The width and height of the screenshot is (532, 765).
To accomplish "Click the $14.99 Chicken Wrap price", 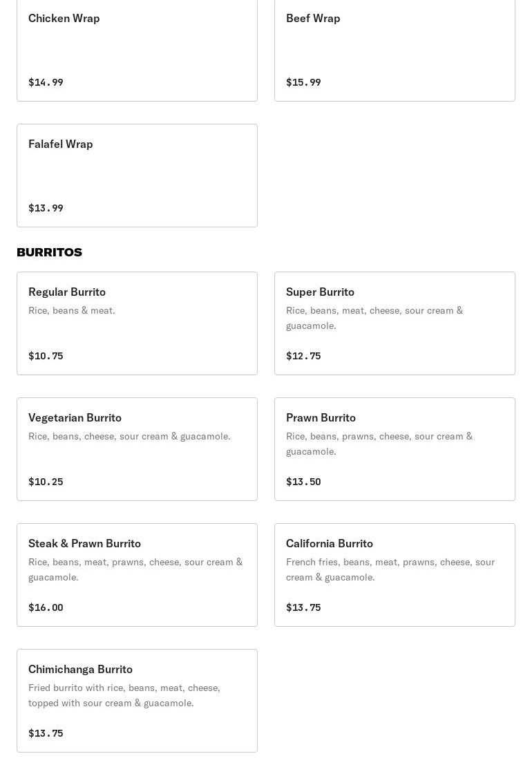I will (46, 82).
